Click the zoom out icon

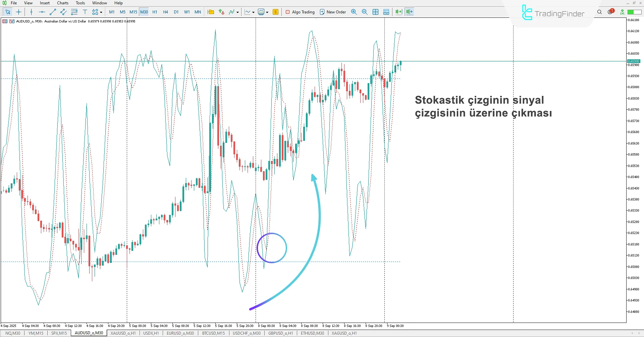coord(365,12)
